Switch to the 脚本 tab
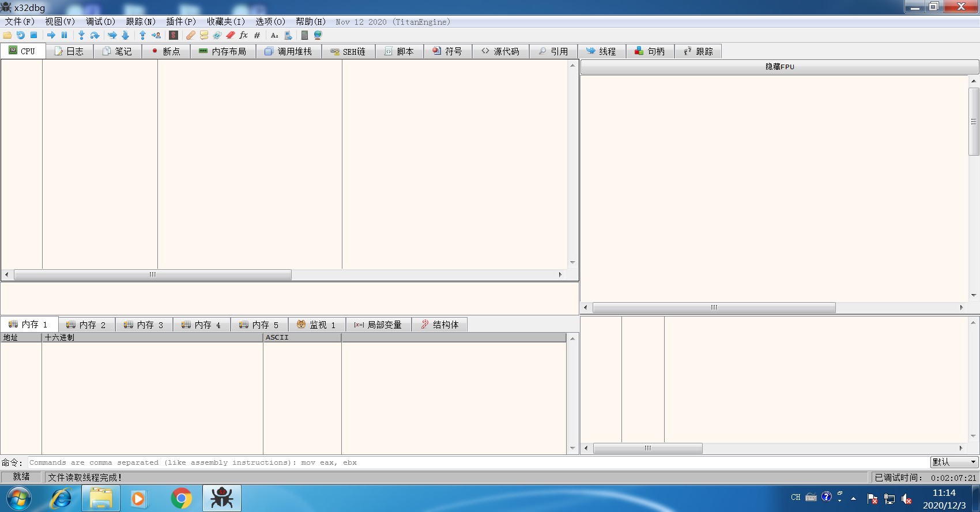Image resolution: width=980 pixels, height=512 pixels. pos(399,51)
